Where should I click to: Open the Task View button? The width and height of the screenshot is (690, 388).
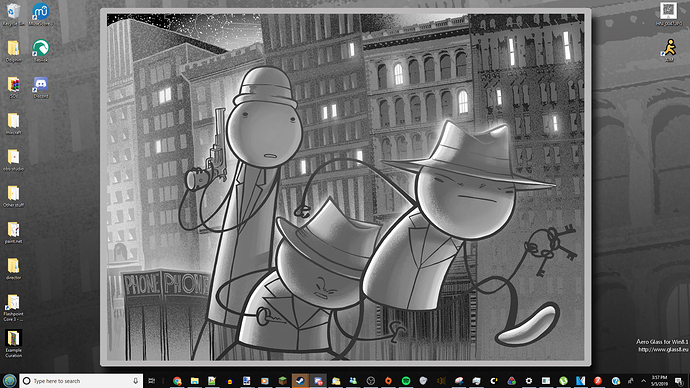coord(152,381)
